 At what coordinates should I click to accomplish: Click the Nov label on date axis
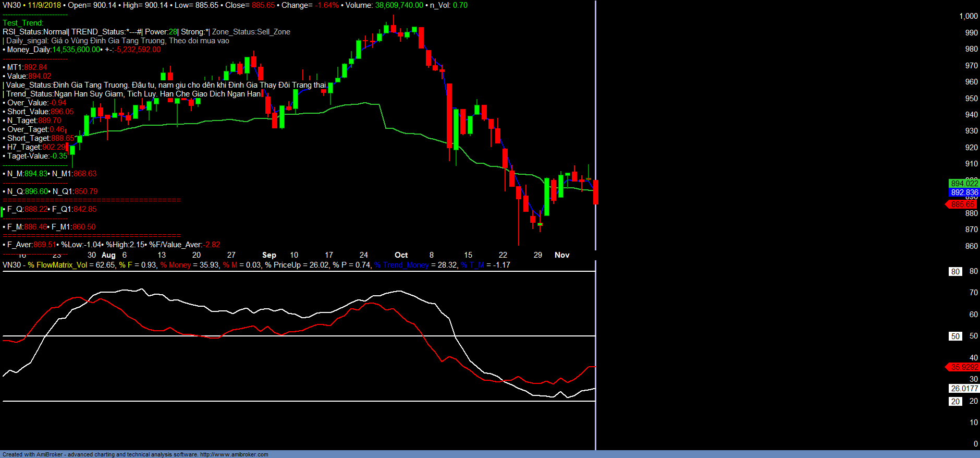562,255
